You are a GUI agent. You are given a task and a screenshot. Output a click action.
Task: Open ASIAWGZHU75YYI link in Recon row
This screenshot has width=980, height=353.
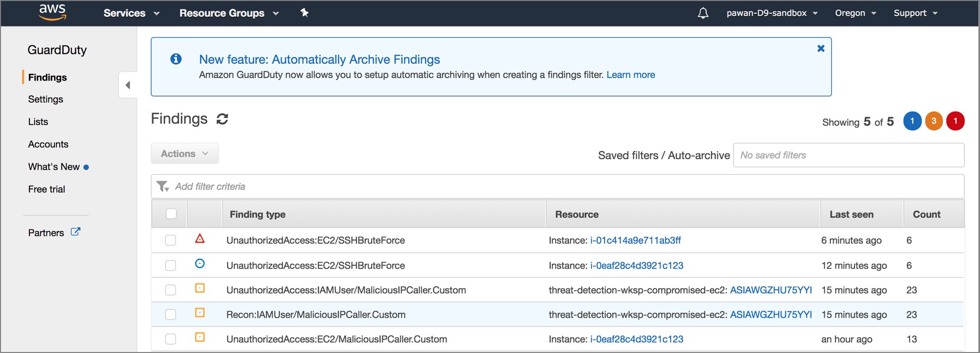(771, 314)
